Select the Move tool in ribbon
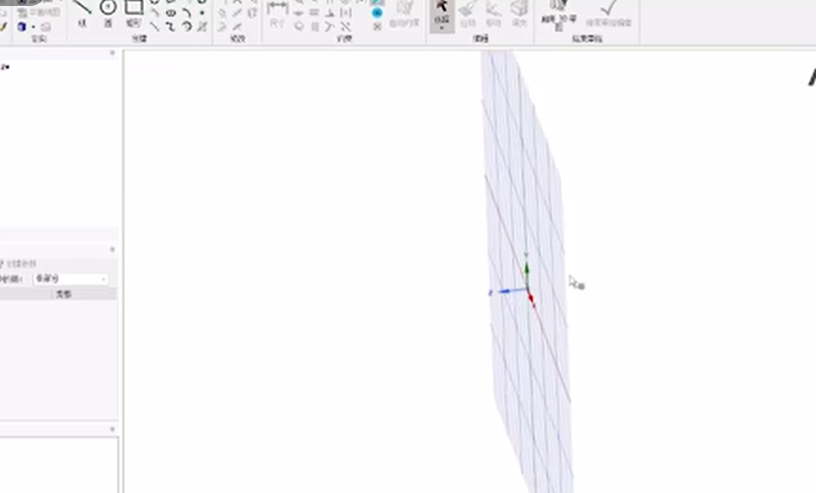816x493 pixels. tap(493, 9)
